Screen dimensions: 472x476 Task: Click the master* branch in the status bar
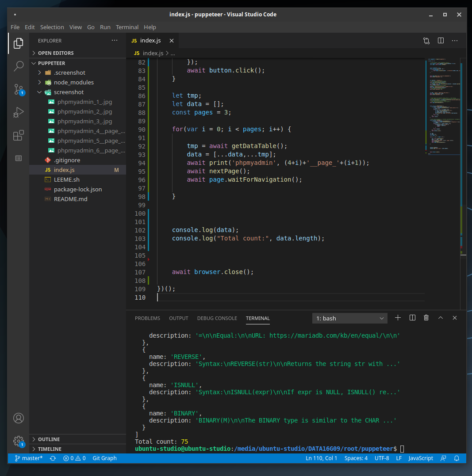(29, 458)
